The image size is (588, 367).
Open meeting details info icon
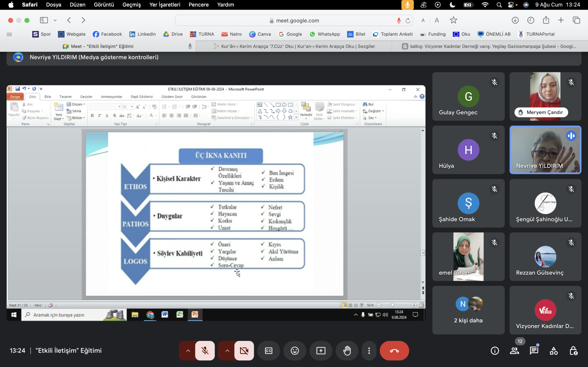pos(495,350)
